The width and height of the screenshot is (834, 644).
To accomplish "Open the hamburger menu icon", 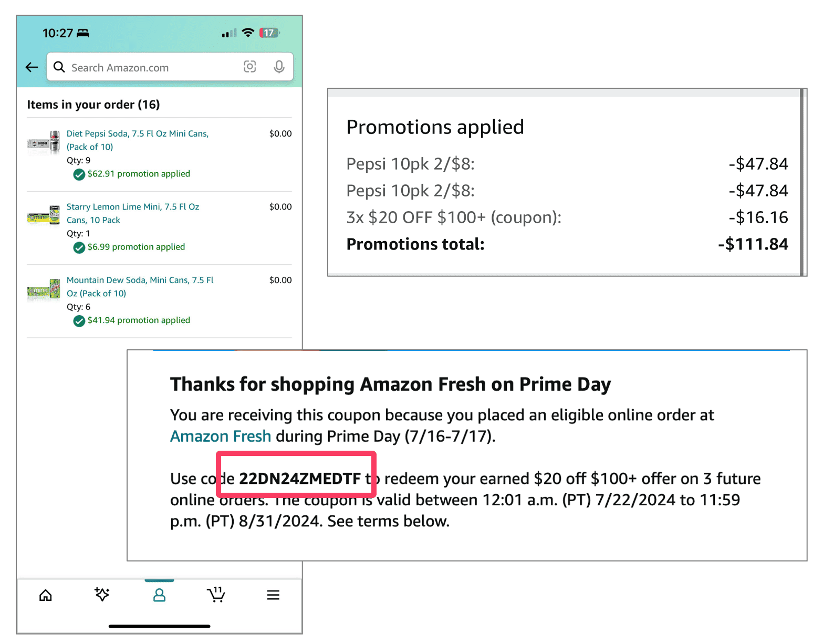I will click(x=273, y=595).
